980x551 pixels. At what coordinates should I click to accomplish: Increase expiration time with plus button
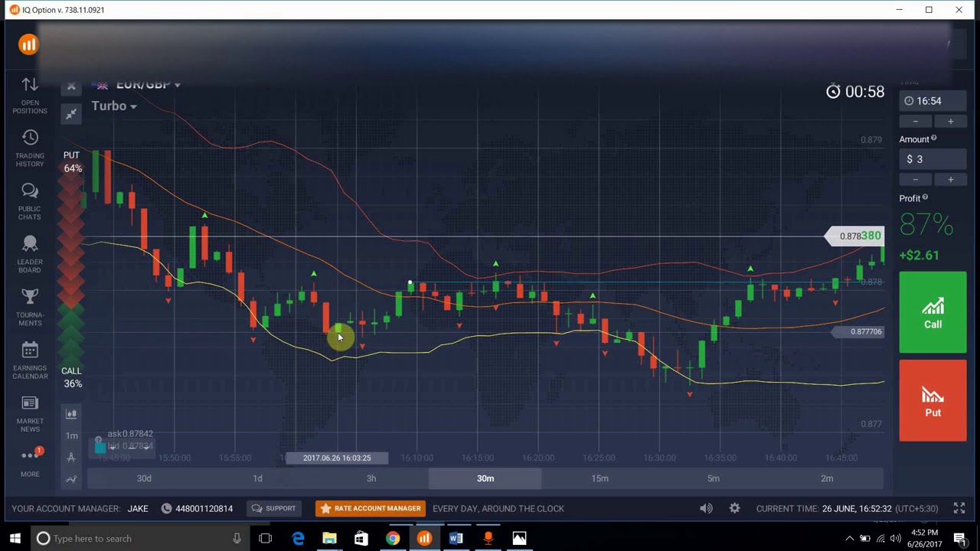(950, 121)
